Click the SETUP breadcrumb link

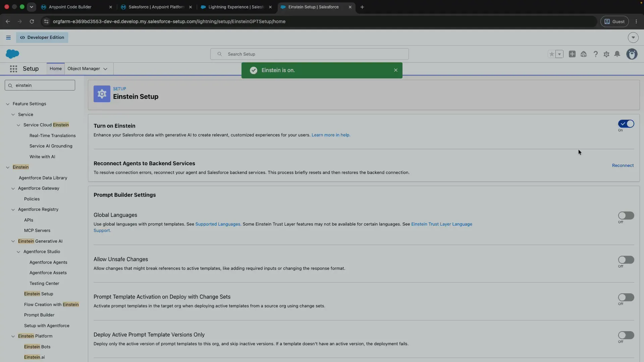tap(119, 89)
